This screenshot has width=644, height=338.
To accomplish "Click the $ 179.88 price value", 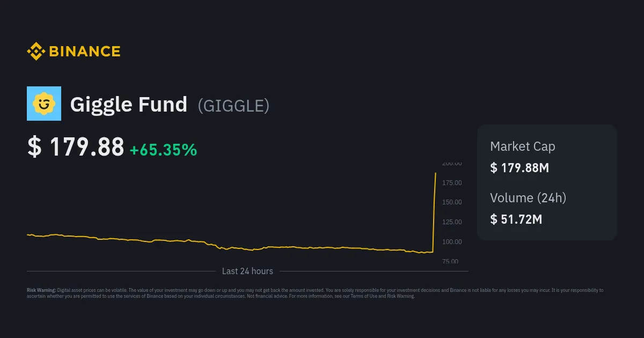I will [76, 148].
